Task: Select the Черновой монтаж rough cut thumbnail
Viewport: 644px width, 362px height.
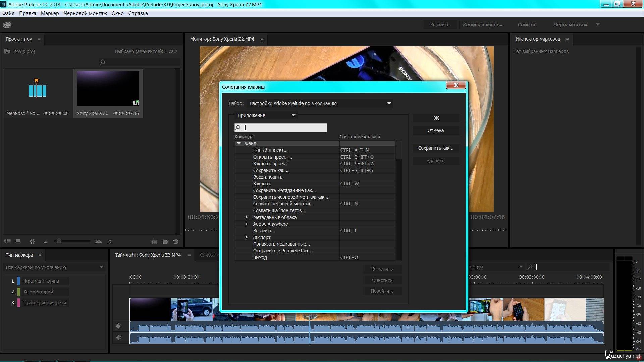Action: click(37, 88)
